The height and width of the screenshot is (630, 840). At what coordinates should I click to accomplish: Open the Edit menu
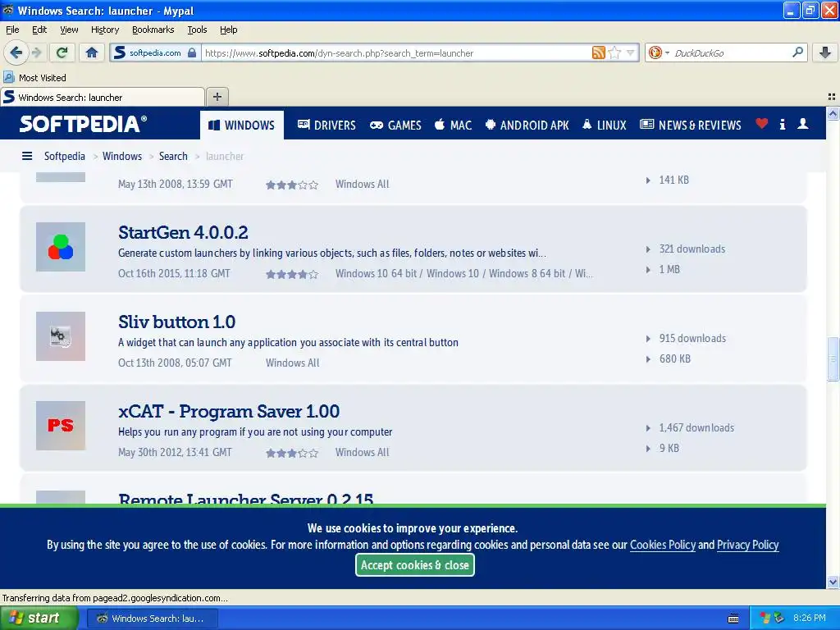pyautogui.click(x=39, y=30)
